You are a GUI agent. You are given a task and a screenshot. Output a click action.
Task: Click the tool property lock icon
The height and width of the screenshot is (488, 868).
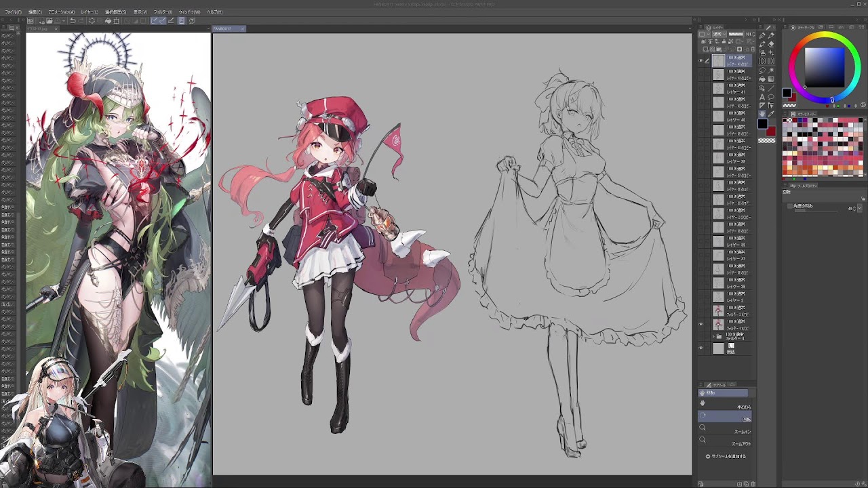[x=863, y=199]
